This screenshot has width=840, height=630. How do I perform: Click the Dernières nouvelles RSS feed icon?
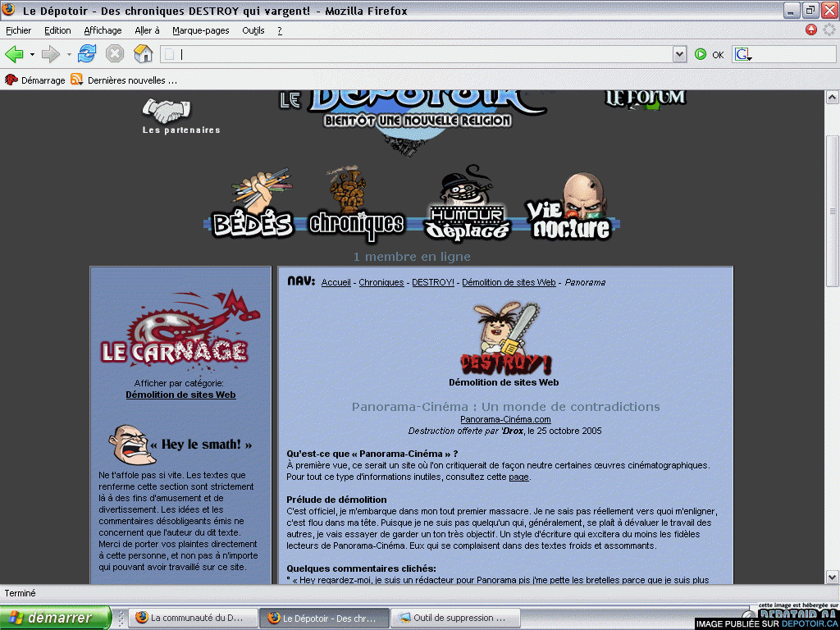pyautogui.click(x=76, y=80)
